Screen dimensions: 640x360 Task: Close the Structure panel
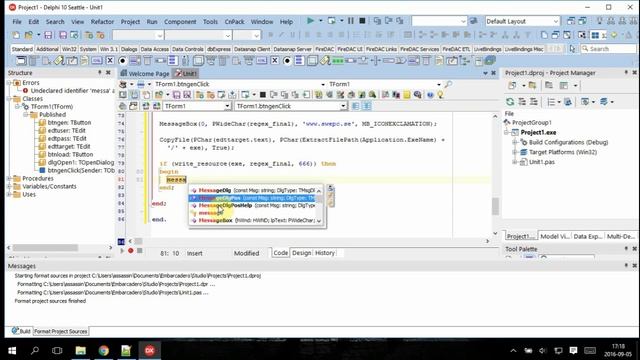click(x=108, y=73)
